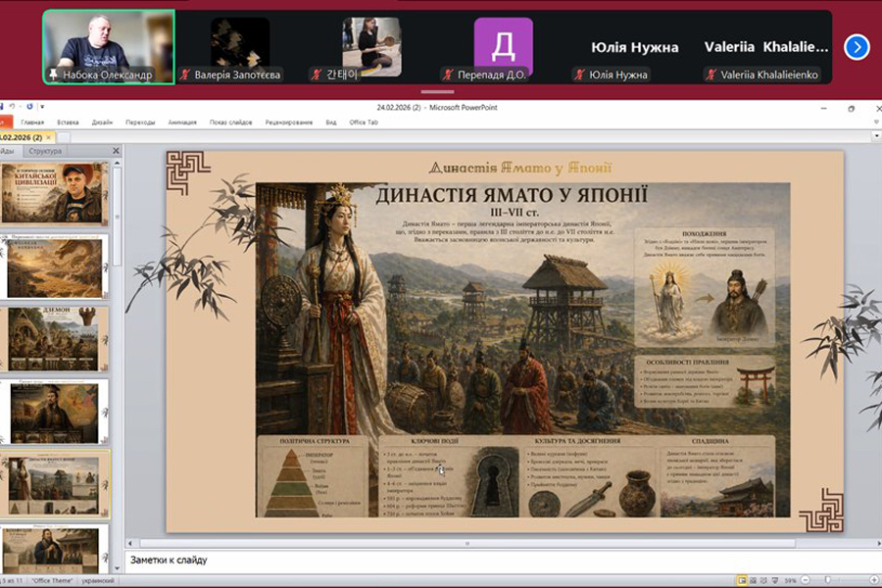The image size is (882, 588).
Task: Open the Вставка ribbon tab
Action: (x=68, y=122)
